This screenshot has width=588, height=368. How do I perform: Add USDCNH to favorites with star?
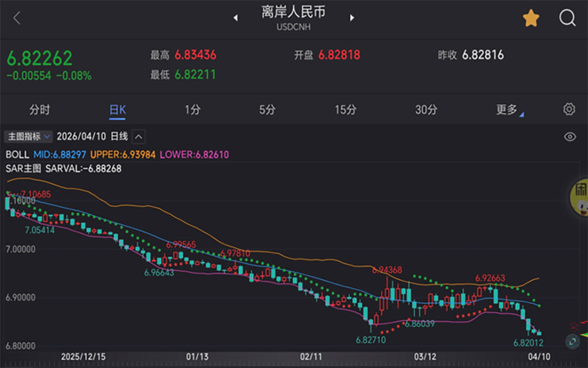click(531, 18)
